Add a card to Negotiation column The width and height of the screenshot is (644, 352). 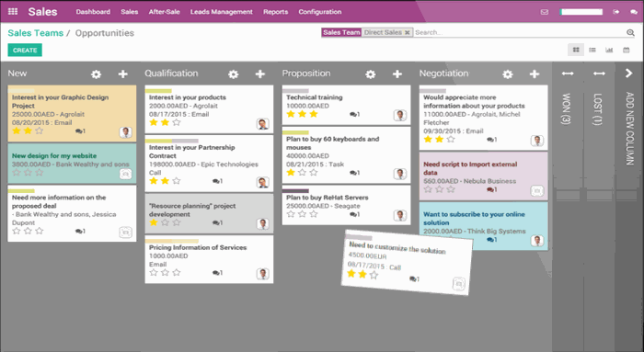point(535,74)
